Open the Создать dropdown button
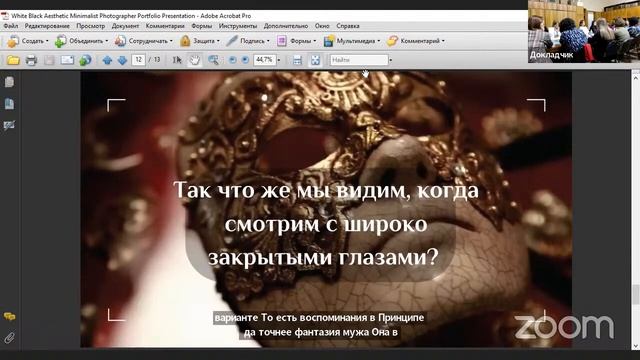 (x=27, y=41)
